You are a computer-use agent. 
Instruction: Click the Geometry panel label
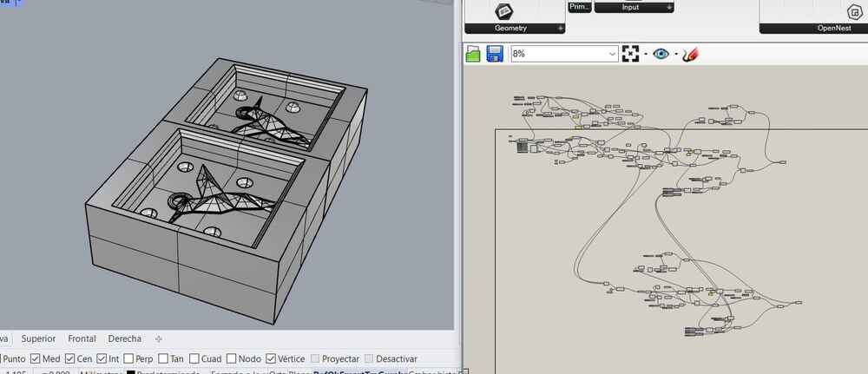(510, 29)
